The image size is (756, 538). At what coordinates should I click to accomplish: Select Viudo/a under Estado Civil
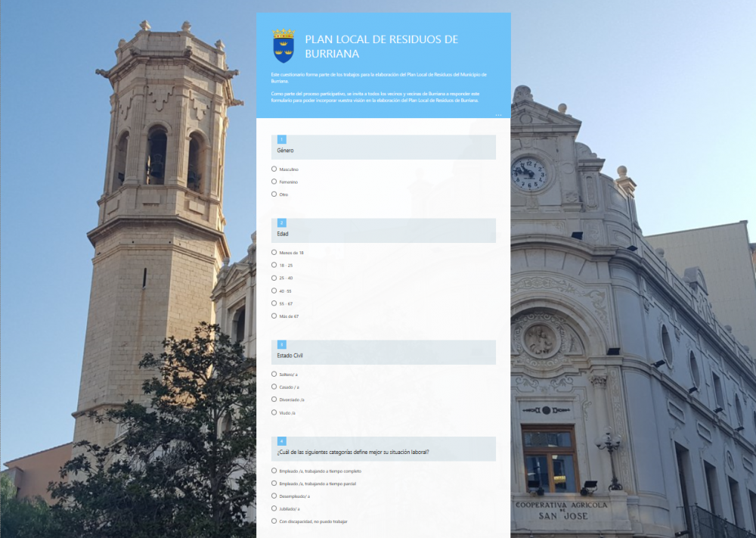[x=274, y=412]
